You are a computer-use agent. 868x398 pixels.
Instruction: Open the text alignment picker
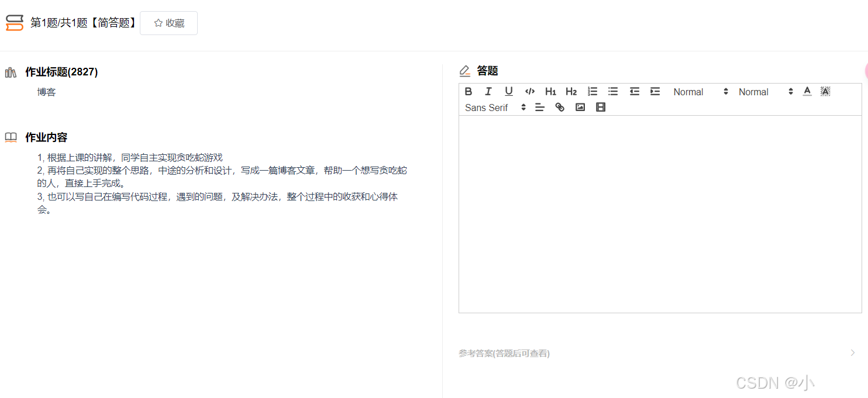point(540,108)
